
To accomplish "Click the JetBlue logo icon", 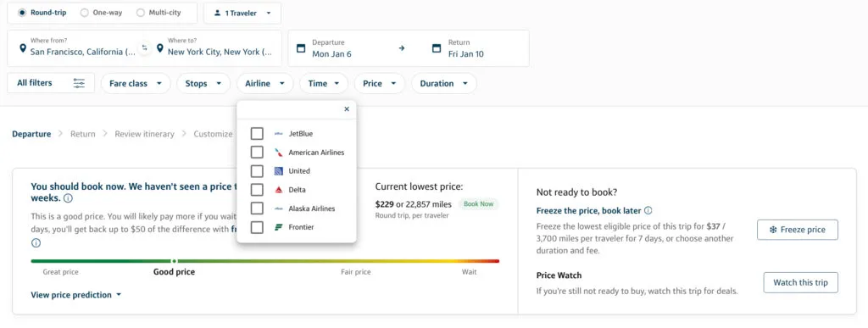I will coord(279,133).
